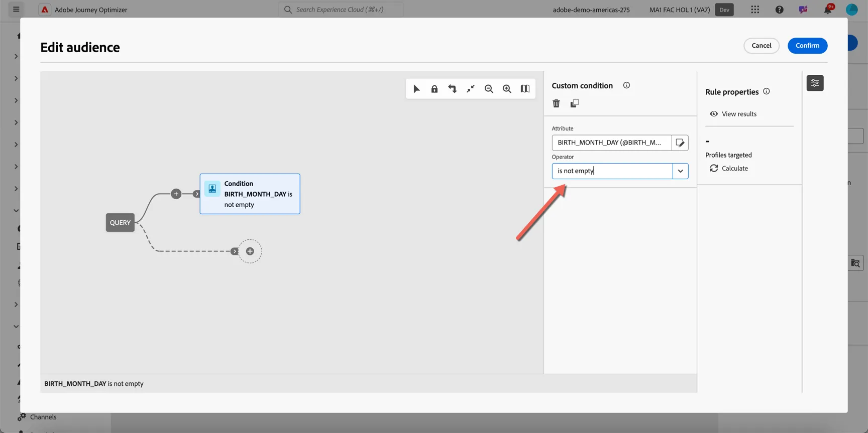Select the QUERY root node

120,223
